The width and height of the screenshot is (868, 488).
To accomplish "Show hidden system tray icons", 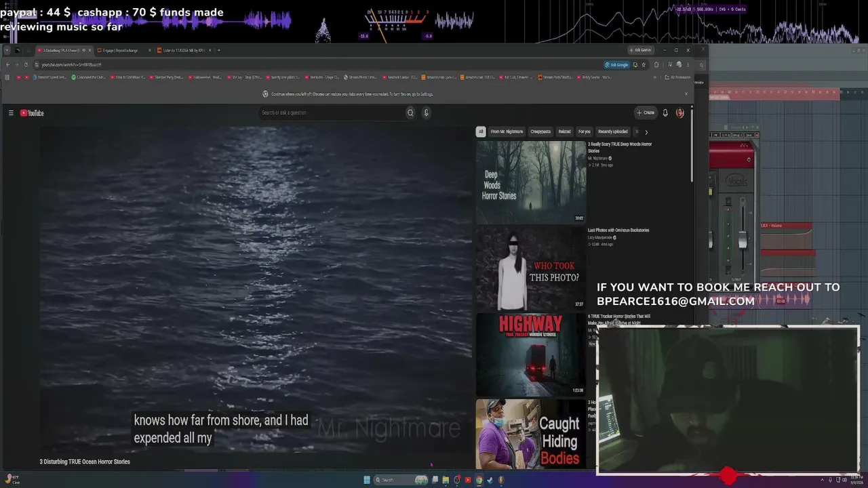I will point(823,480).
